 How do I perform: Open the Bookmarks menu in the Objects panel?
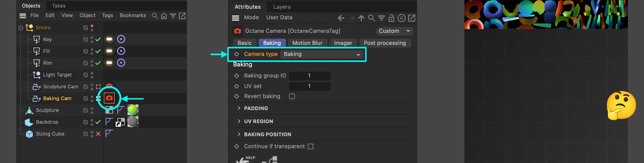[x=133, y=15]
